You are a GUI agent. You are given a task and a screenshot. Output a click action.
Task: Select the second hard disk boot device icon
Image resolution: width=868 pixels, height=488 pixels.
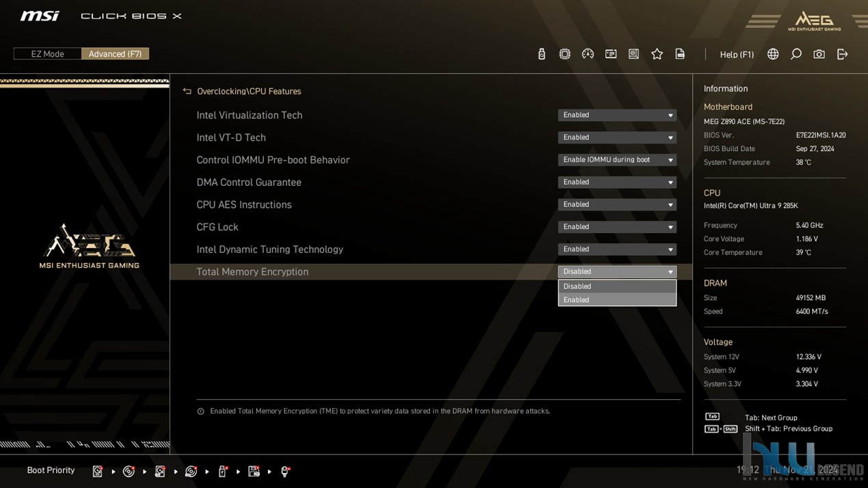point(160,471)
